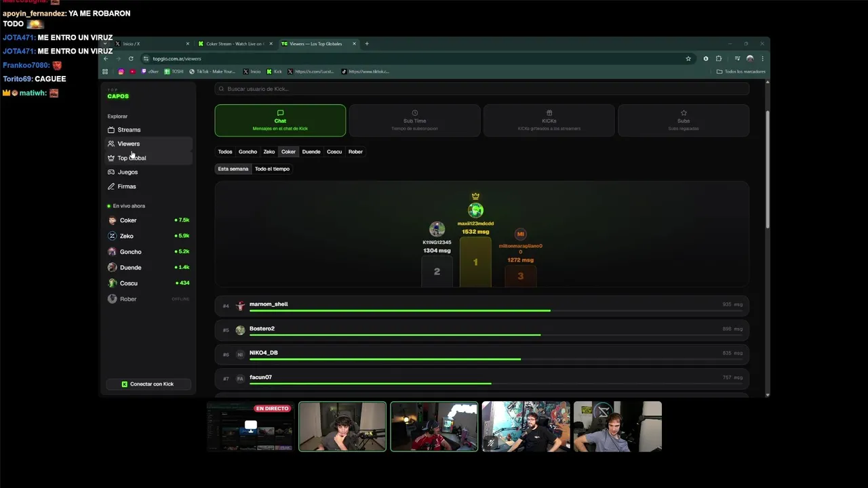Click miltonmaragliano0's podium avatar
Viewport: 868px width, 488px height.
point(521,234)
